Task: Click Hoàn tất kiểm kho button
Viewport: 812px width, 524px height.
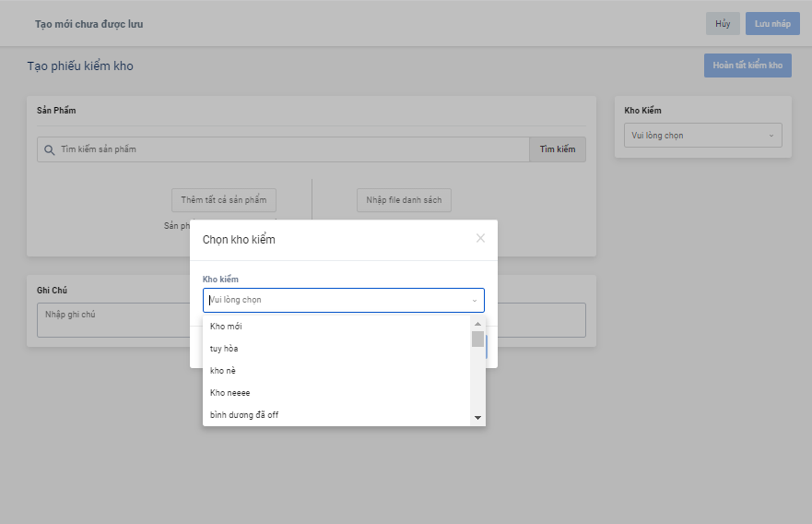Action: click(747, 65)
